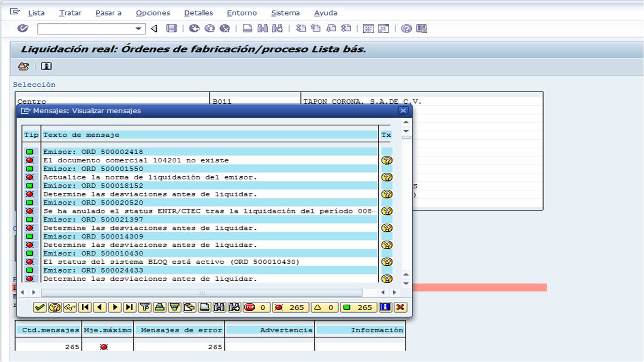Image resolution: width=644 pixels, height=362 pixels.
Task: Open the Pasar a menu
Action: coord(108,13)
